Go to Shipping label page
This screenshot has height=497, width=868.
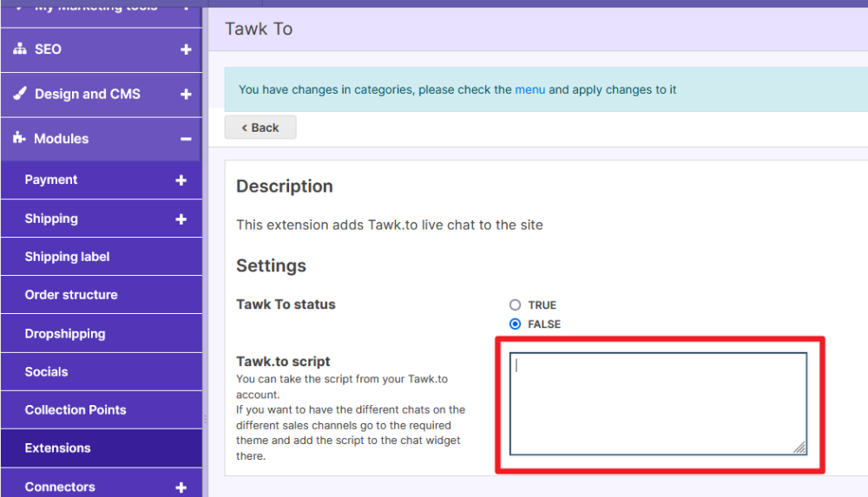pyautogui.click(x=102, y=257)
